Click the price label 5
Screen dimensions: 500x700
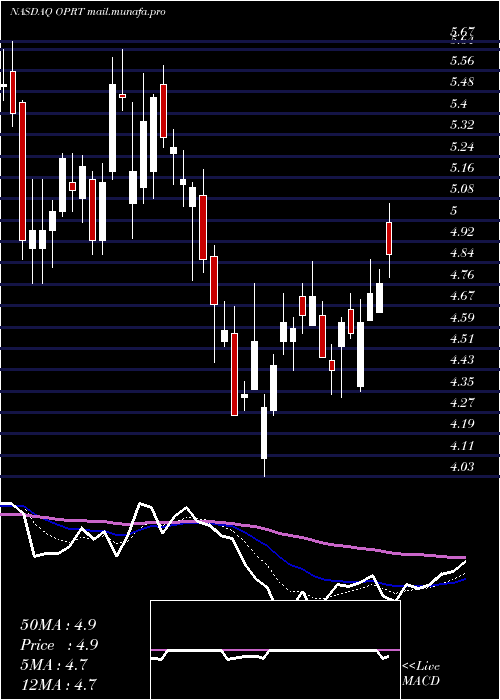[454, 211]
